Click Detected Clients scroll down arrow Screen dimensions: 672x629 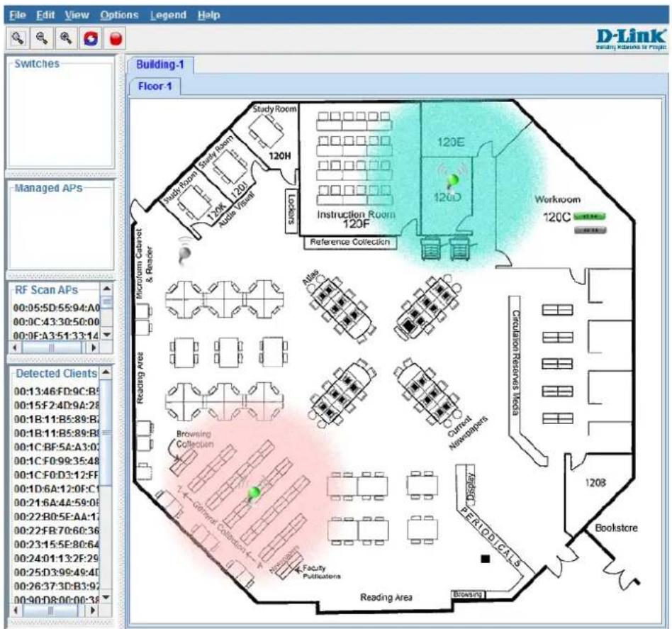coord(106,597)
